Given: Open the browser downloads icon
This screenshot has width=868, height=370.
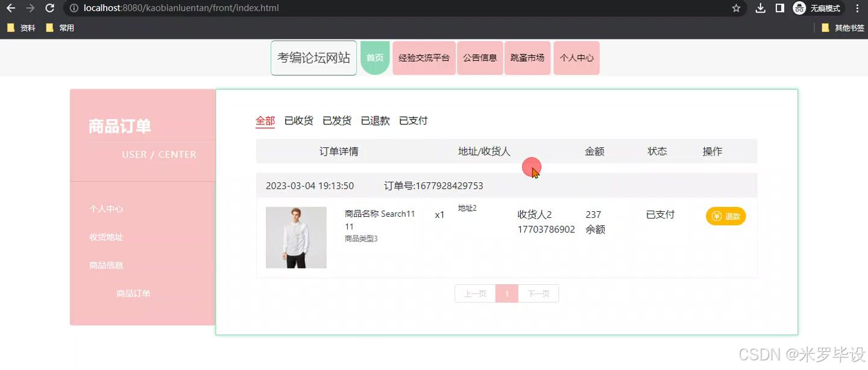Looking at the screenshot, I should (761, 8).
